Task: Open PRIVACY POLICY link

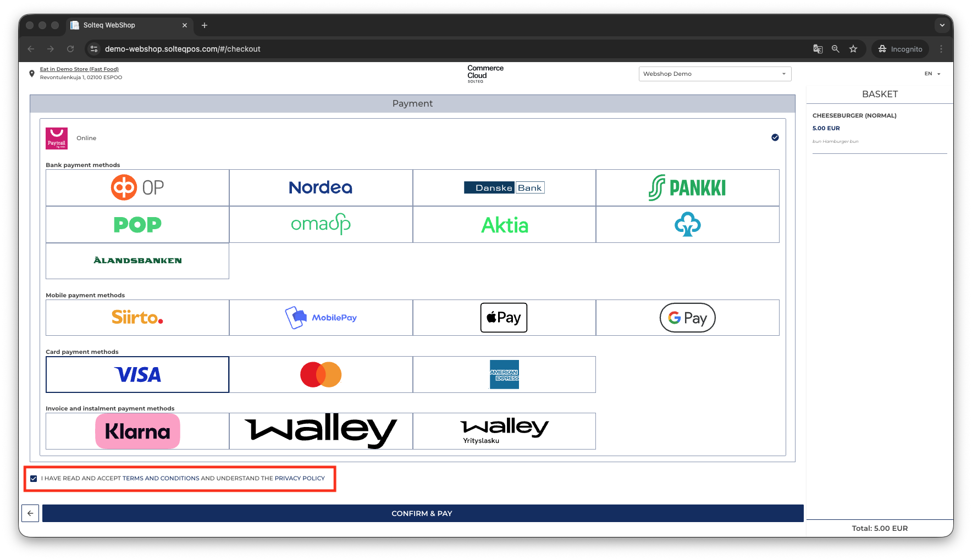Action: click(300, 479)
